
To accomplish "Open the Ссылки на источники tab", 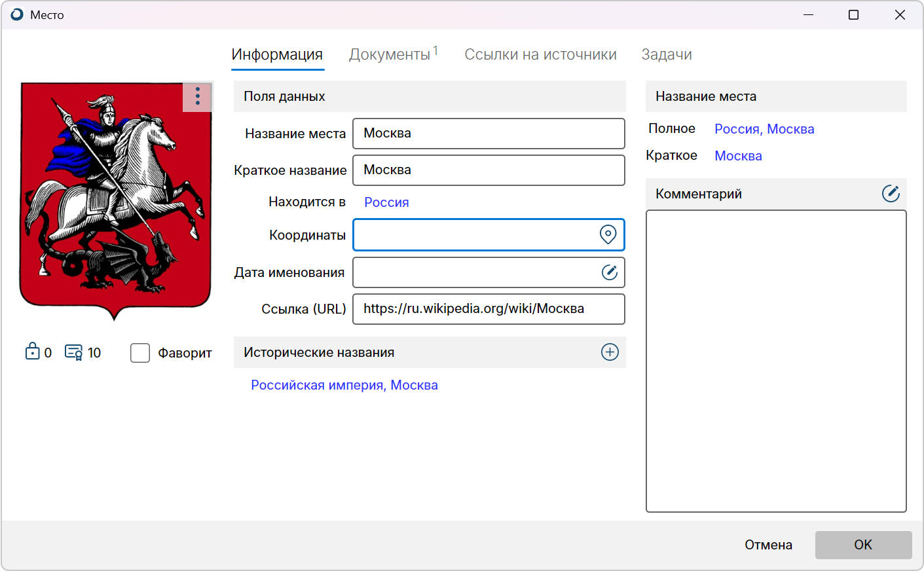I will [540, 54].
